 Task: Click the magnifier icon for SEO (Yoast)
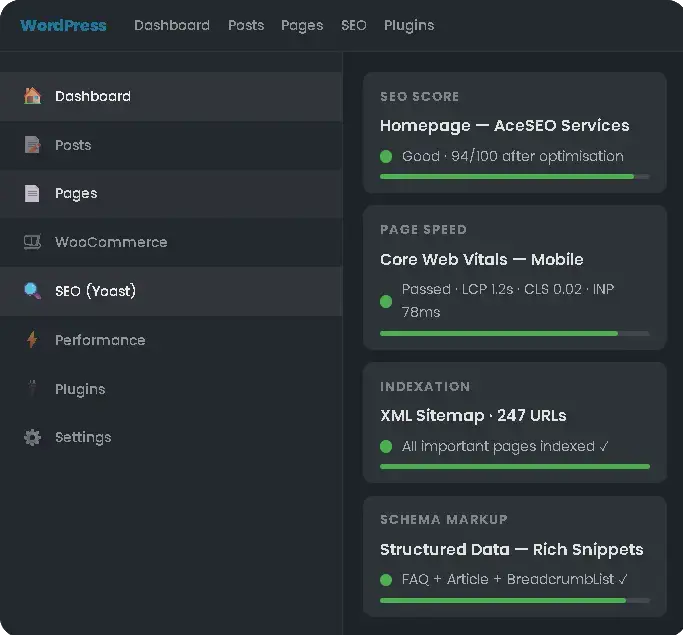point(32,290)
